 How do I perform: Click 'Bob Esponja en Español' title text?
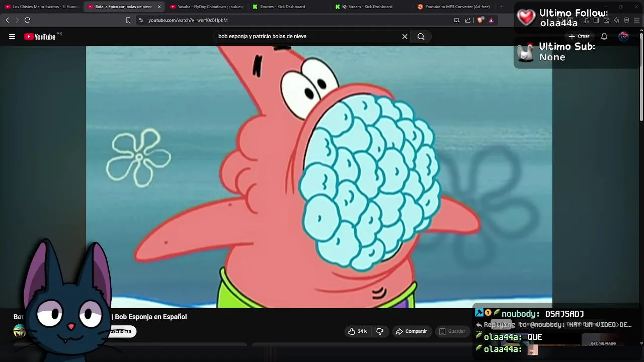(x=151, y=317)
